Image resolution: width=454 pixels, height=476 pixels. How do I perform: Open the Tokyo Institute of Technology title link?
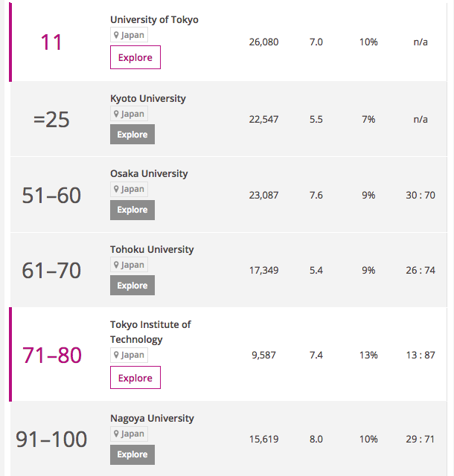click(150, 332)
